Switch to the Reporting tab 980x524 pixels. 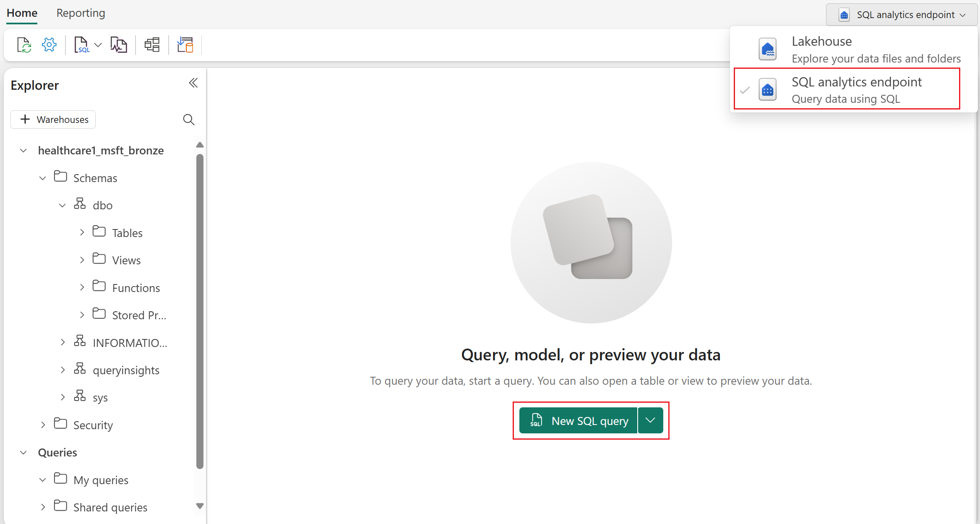81,13
